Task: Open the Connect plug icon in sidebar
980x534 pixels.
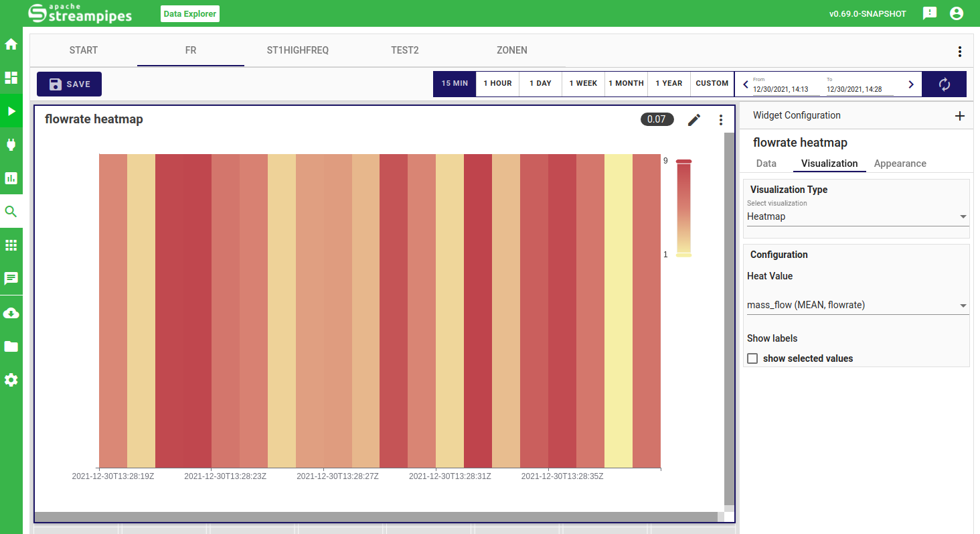Action: click(x=11, y=145)
